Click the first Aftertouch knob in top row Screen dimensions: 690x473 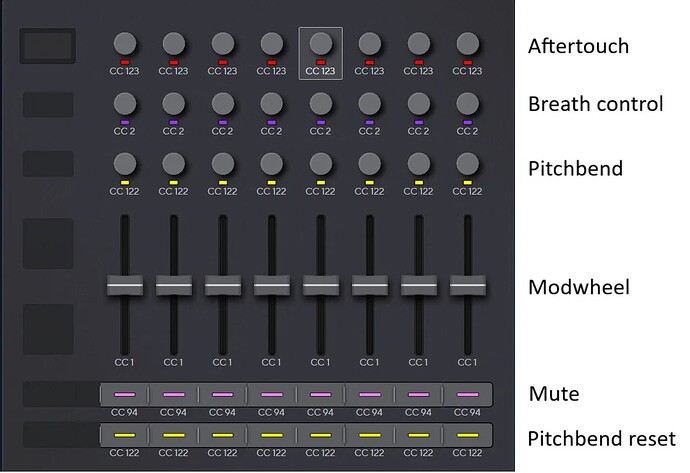(x=125, y=43)
